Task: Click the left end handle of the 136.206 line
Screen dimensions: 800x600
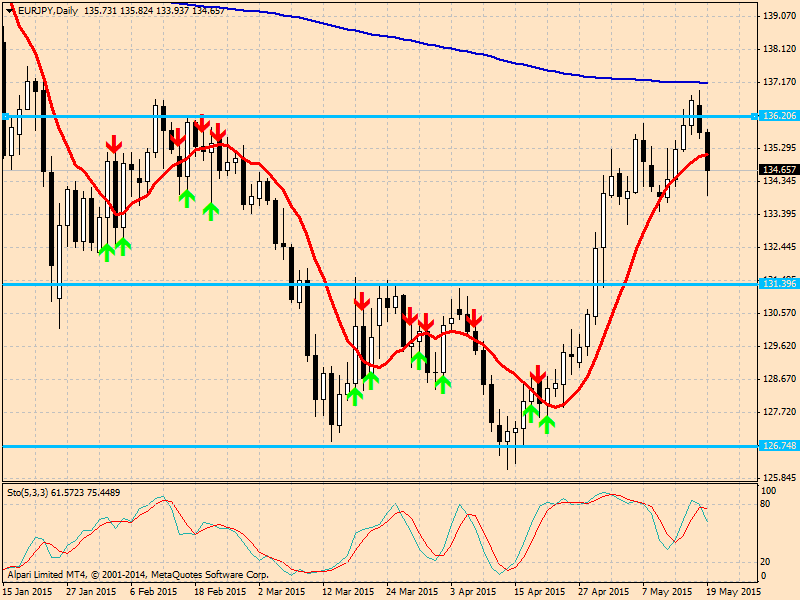Action: (x=5, y=117)
